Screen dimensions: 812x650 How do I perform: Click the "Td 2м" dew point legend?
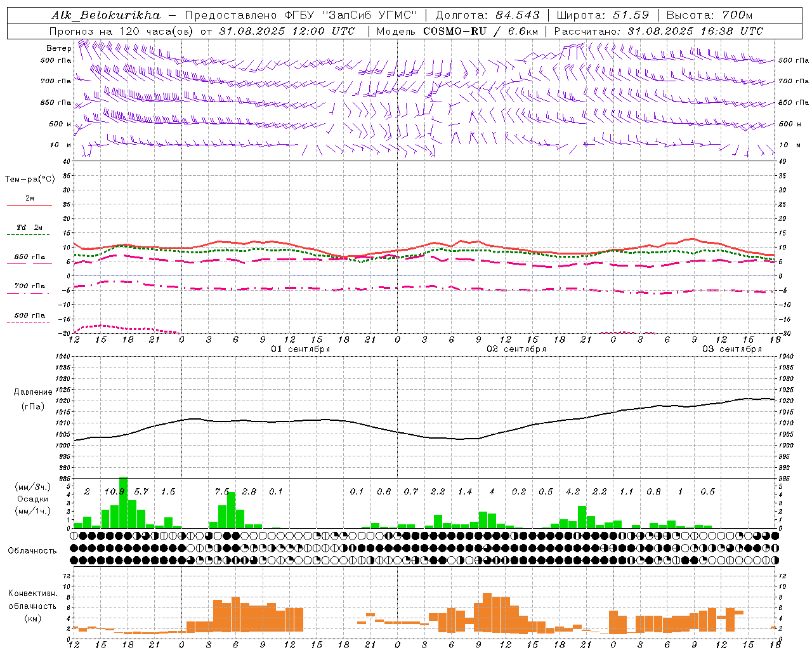point(29,227)
